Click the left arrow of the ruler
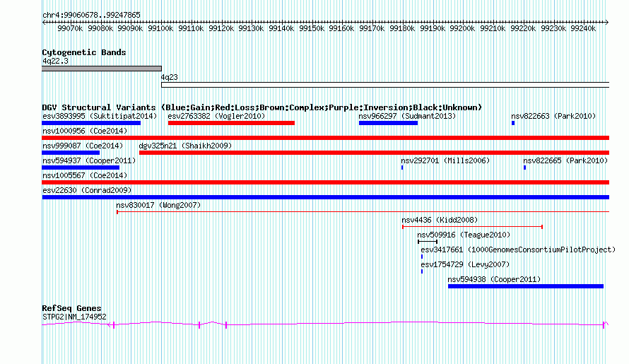629x364 pixels. [44, 23]
